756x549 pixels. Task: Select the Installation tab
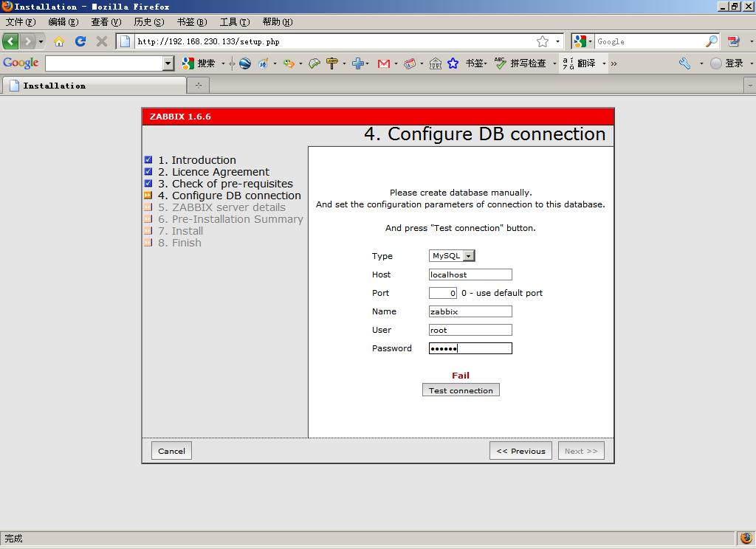click(x=94, y=86)
